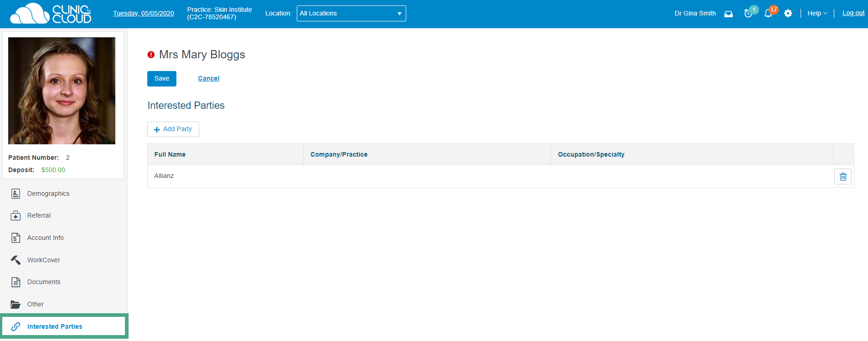The width and height of the screenshot is (868, 341).
Task: Click the Referral medical bag icon
Action: click(x=15, y=215)
